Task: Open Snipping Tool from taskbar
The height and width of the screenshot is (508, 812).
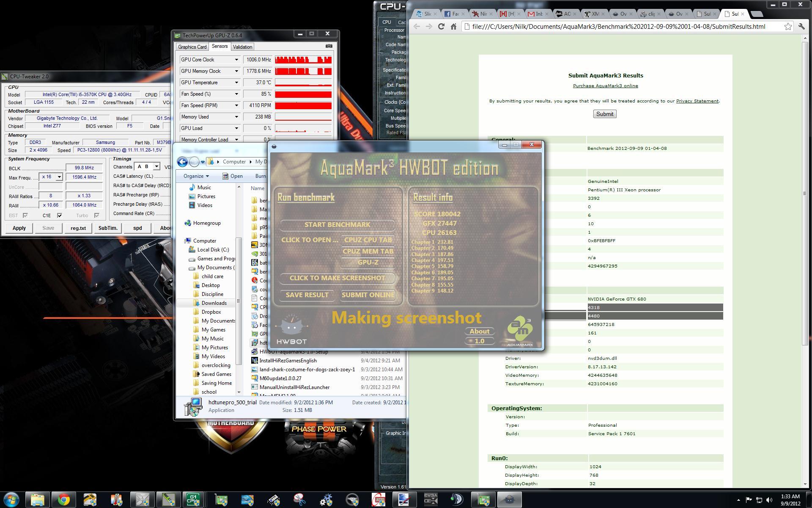Action: (x=300, y=500)
